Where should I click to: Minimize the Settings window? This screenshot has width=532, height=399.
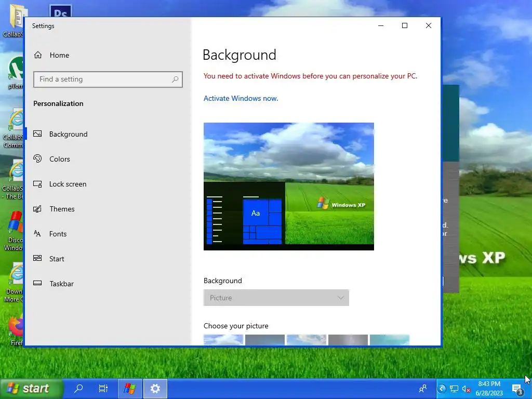tap(381, 26)
